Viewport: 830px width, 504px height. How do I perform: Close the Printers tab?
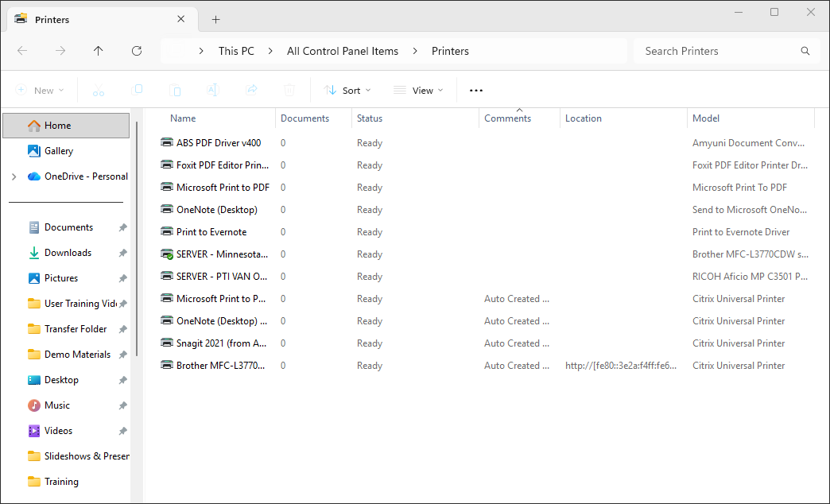tap(181, 19)
